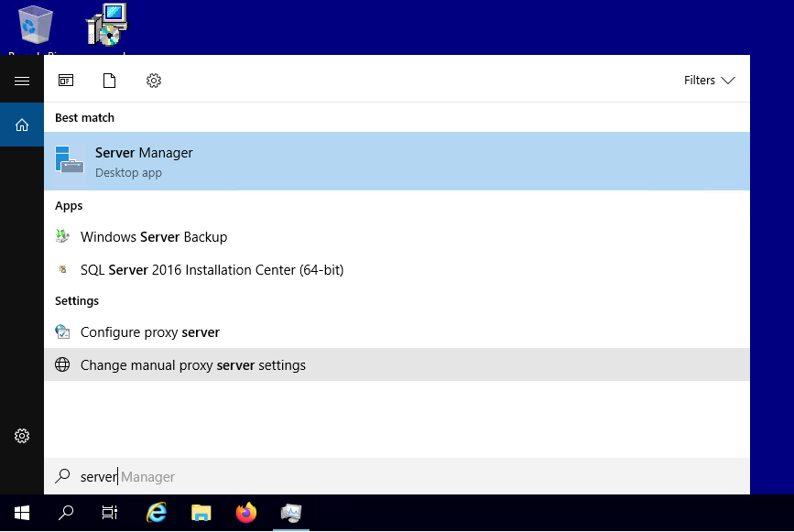Open SQL Server 2016 Installation Center result
The width and height of the screenshot is (794, 532).
coord(397,270)
